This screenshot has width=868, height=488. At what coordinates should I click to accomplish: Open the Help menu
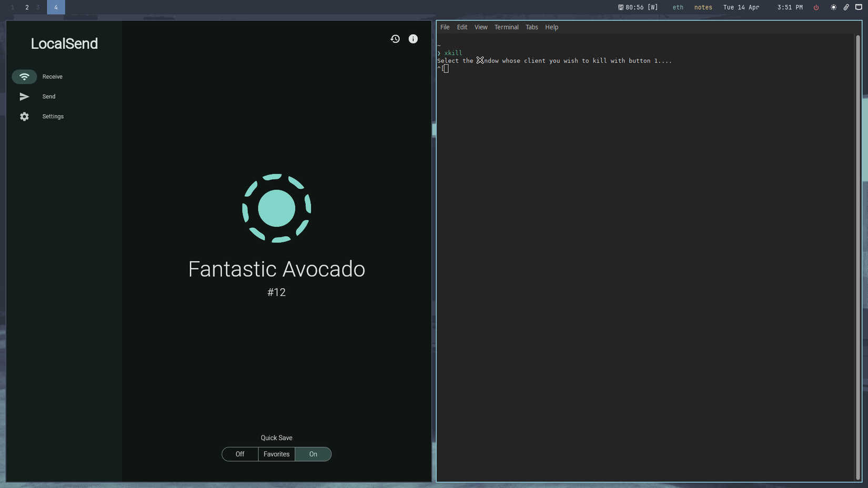click(x=551, y=27)
